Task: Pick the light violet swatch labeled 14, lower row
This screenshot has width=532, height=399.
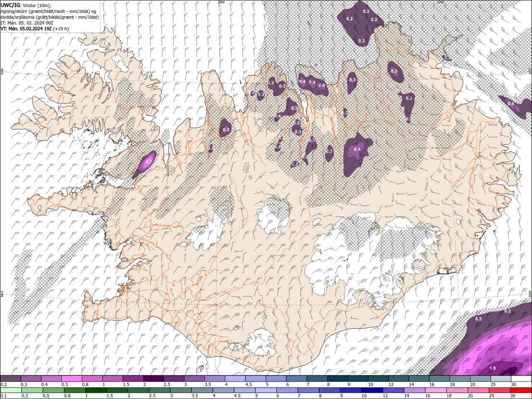Action: pos(414,390)
